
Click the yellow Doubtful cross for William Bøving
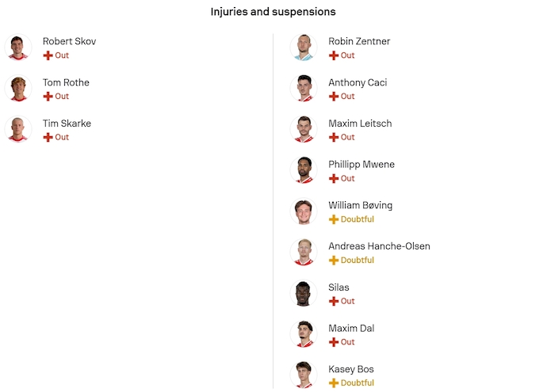pyautogui.click(x=334, y=219)
